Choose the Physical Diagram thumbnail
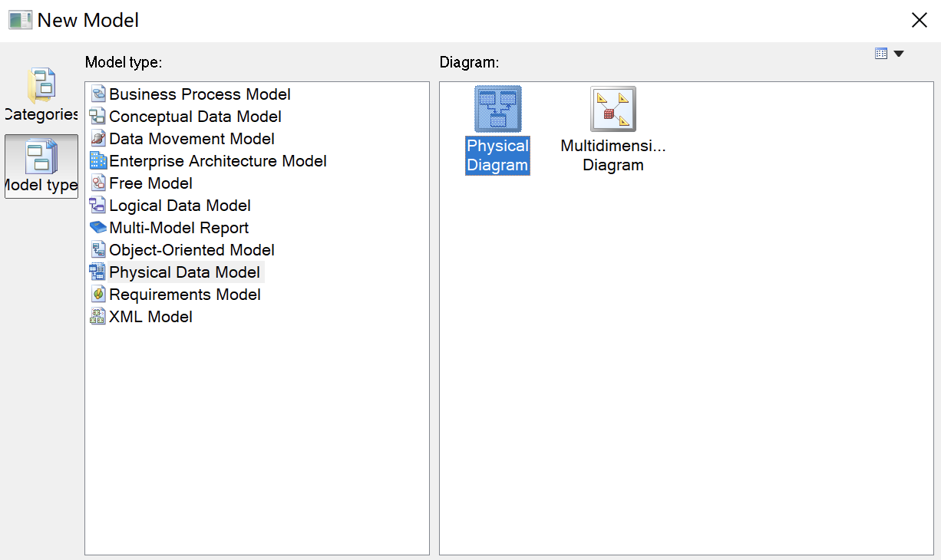 click(497, 109)
